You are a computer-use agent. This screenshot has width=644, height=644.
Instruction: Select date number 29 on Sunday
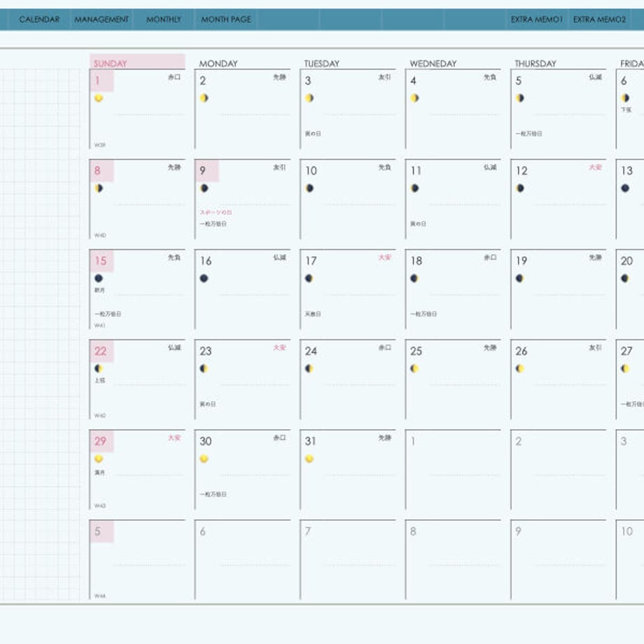101,441
